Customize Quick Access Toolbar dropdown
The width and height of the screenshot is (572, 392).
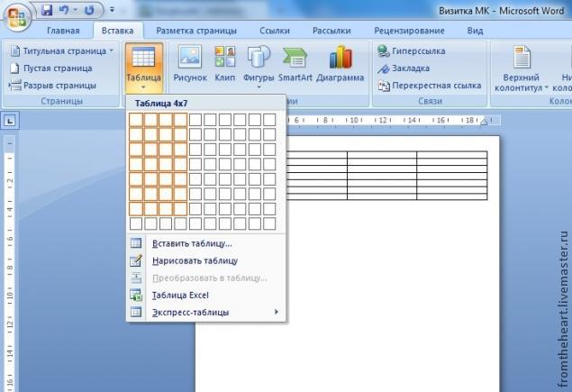pos(112,10)
